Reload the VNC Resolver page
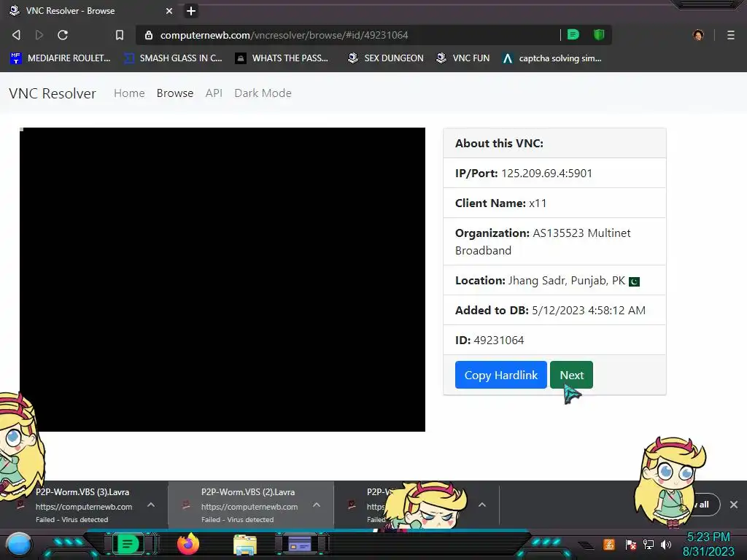Image resolution: width=747 pixels, height=560 pixels. [x=63, y=35]
